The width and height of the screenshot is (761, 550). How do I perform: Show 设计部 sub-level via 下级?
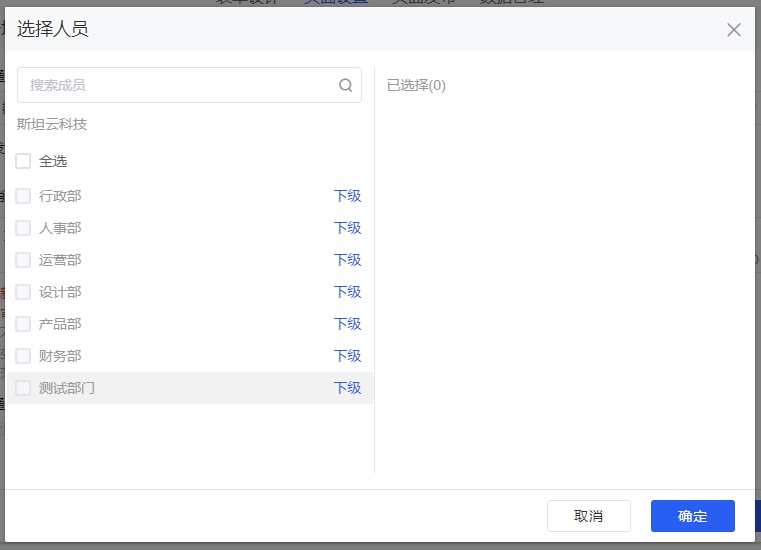(x=347, y=292)
